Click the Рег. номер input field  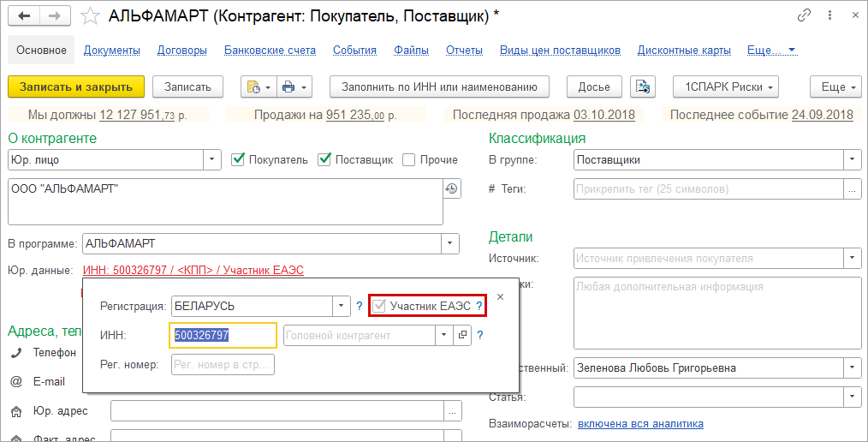click(x=223, y=365)
